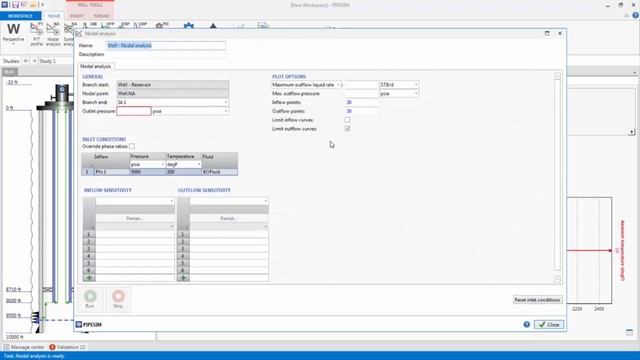Click the Description text field

tap(166, 54)
